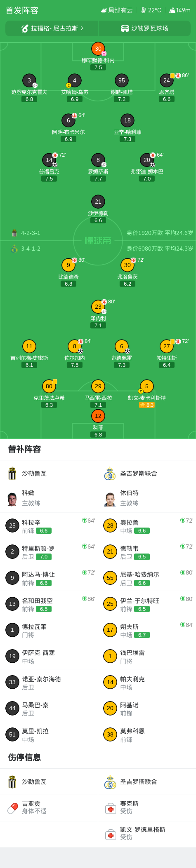Tap the 沙勒鲁瓦 club crest in substitutes
196x868 pixels.
(12, 474)
